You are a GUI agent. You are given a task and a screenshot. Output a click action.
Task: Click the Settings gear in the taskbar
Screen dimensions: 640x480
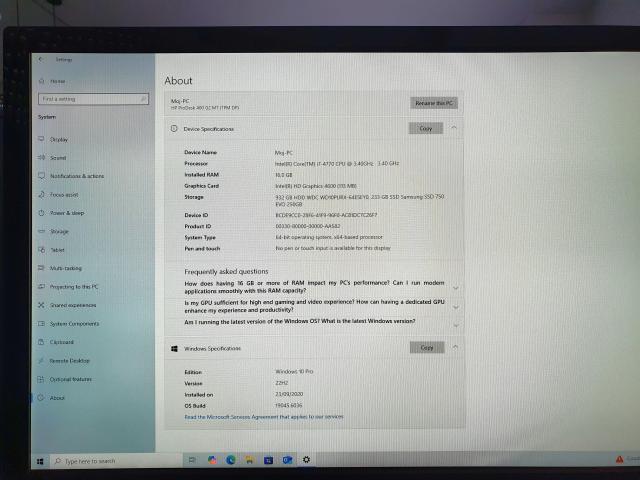tap(306, 460)
